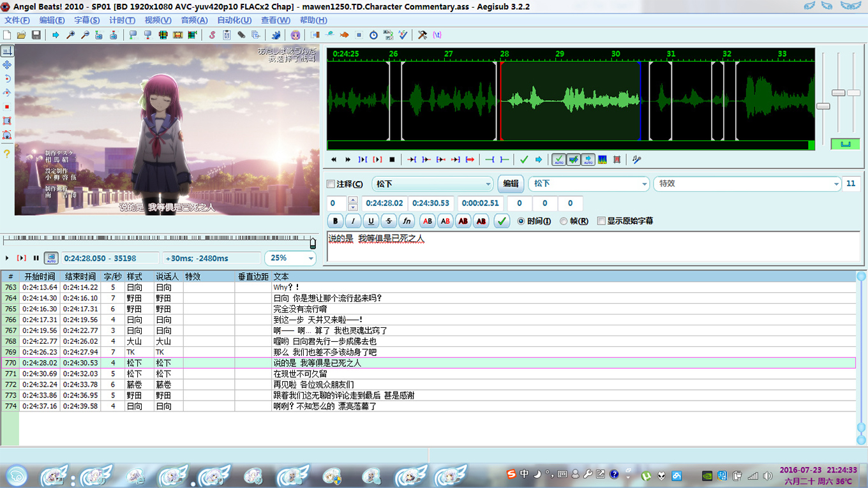Toggle the green audio slider link button
Image resolution: width=868 pixels, height=488 pixels.
click(x=846, y=144)
